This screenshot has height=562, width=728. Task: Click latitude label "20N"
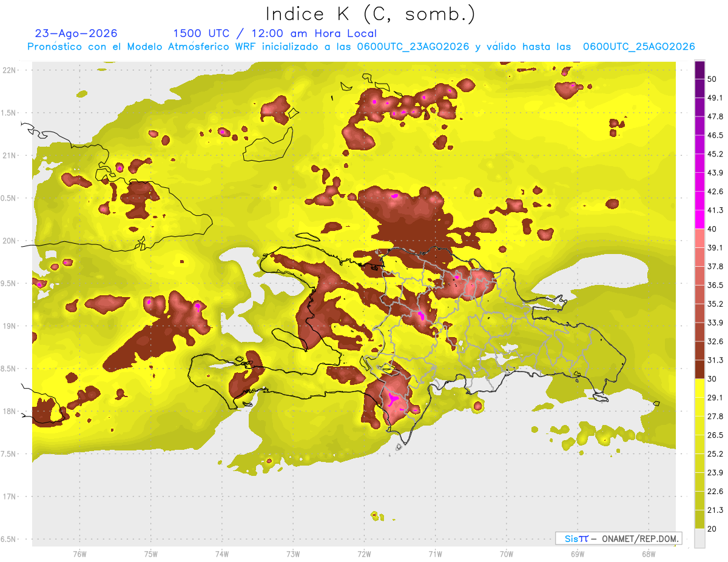coord(10,241)
